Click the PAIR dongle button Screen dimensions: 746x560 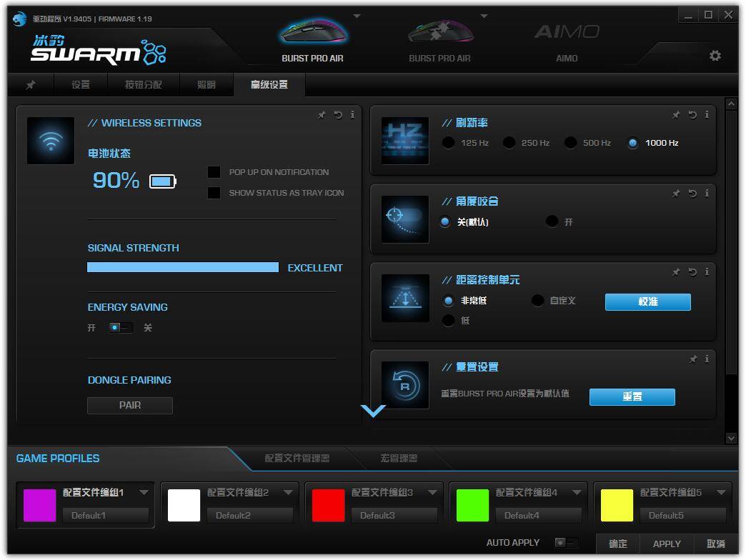(x=130, y=406)
